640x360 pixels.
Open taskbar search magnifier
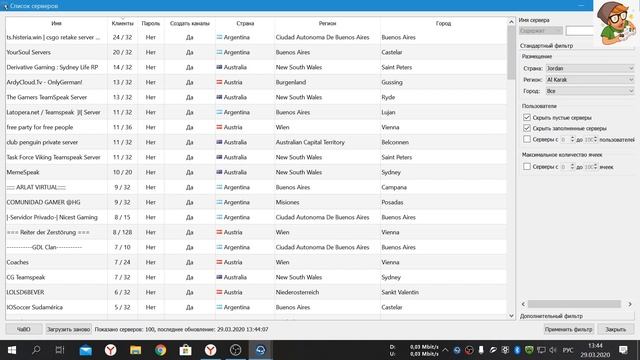click(36, 350)
